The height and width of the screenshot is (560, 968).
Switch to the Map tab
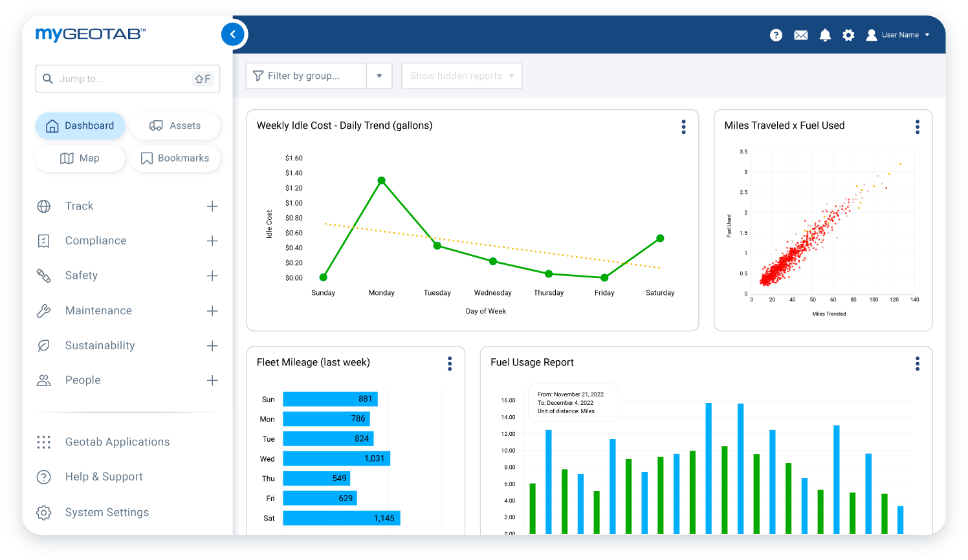point(80,158)
